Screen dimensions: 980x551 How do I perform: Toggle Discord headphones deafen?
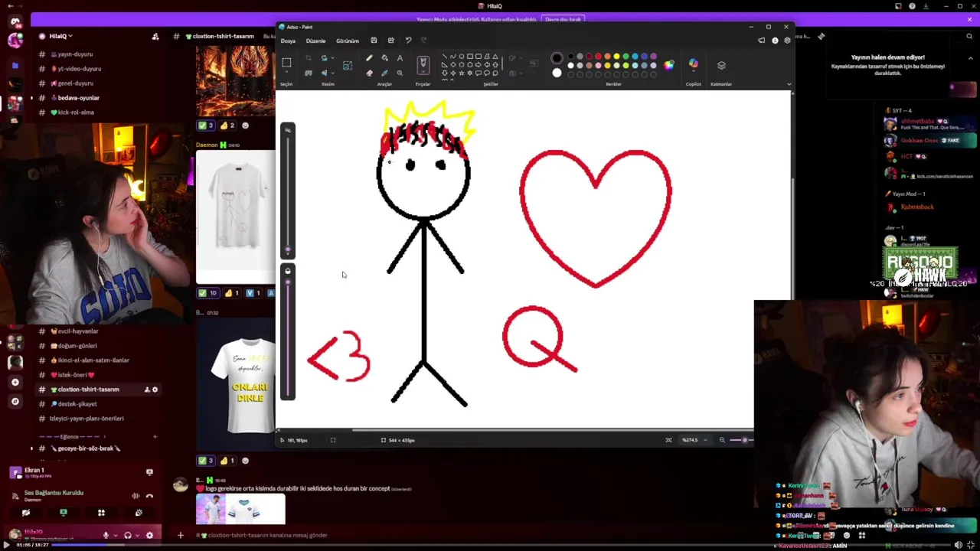(x=128, y=535)
